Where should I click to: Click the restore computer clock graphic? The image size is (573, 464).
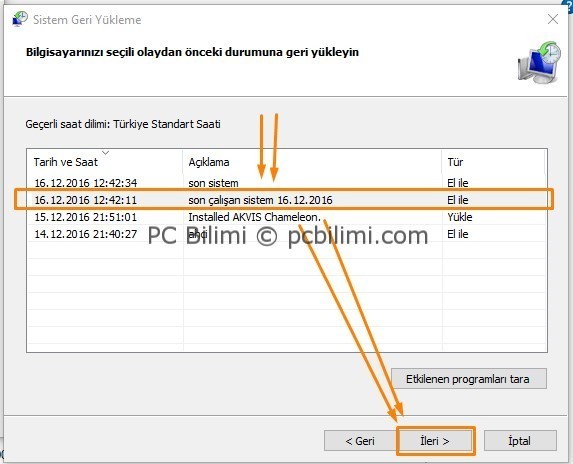click(539, 62)
